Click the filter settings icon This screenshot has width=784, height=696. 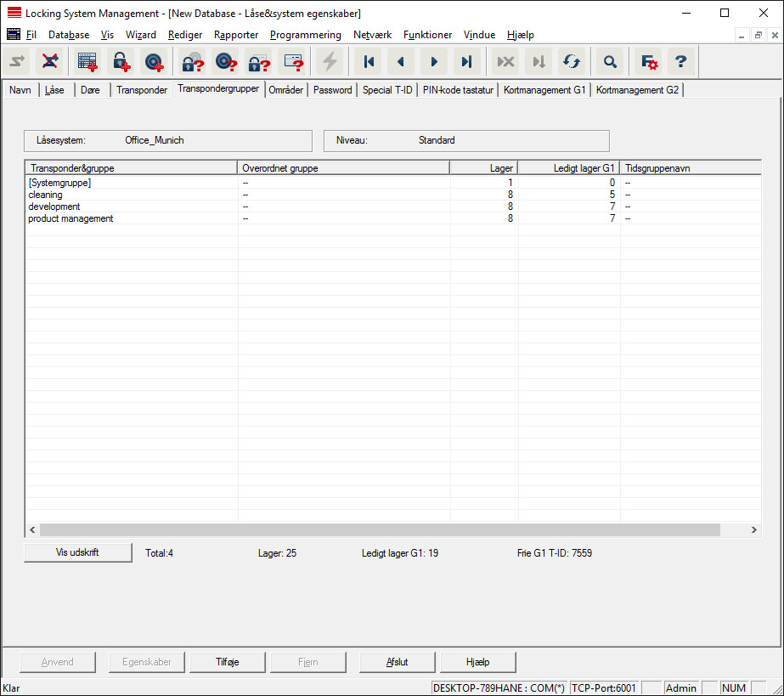(x=649, y=61)
